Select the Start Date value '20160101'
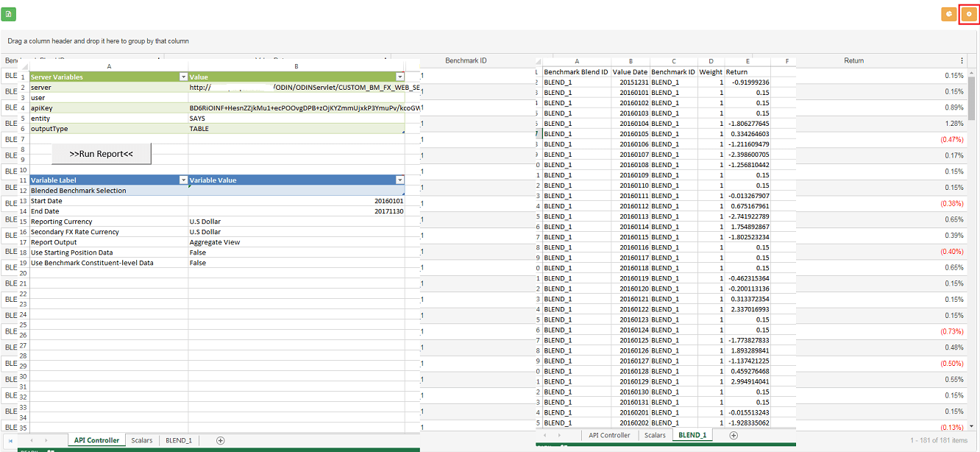The height and width of the screenshot is (452, 980). 297,201
